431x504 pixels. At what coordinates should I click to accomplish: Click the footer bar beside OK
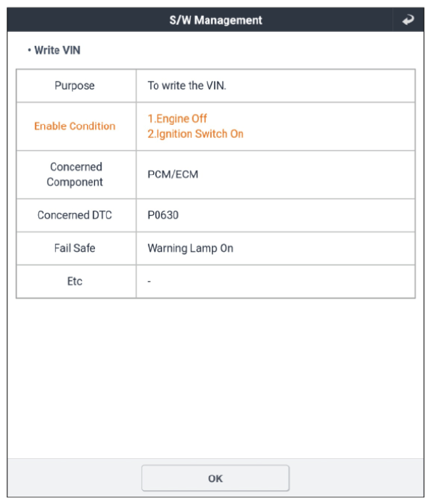[x=356, y=478]
